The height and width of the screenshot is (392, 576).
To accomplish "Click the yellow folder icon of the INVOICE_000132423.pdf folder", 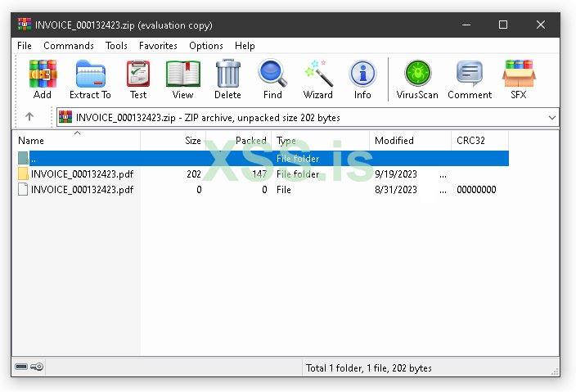I will click(x=23, y=173).
